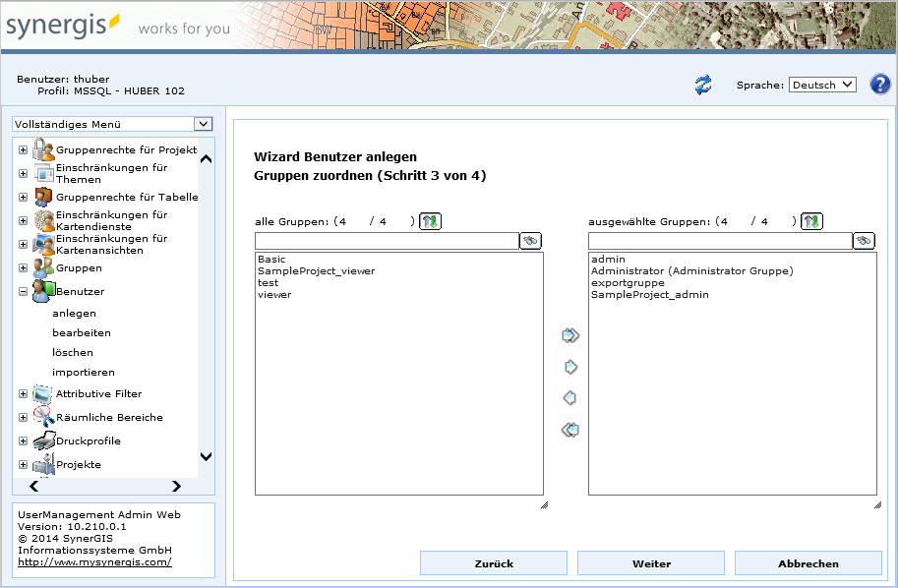The image size is (898, 588).
Task: Select importieren under Benutzer
Action: pyautogui.click(x=84, y=373)
